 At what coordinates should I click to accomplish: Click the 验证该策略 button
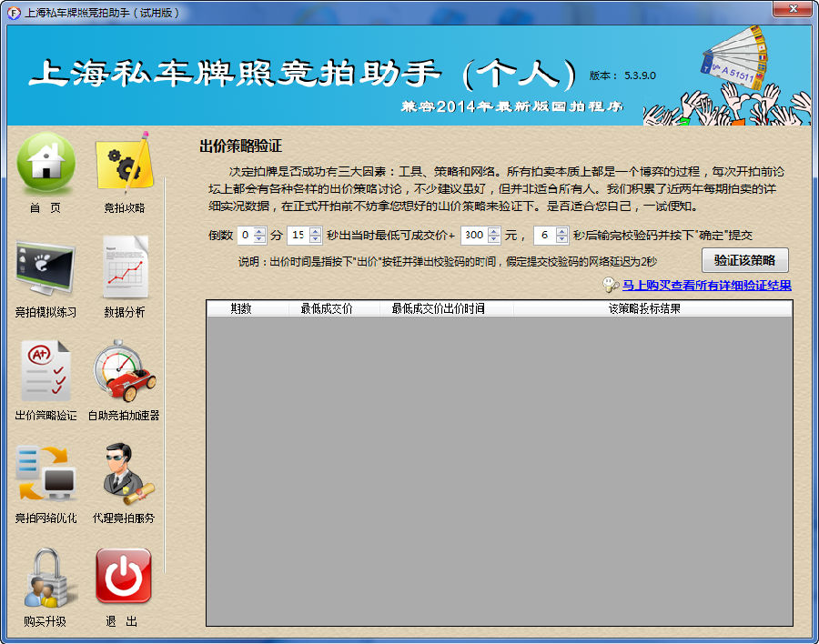(744, 260)
